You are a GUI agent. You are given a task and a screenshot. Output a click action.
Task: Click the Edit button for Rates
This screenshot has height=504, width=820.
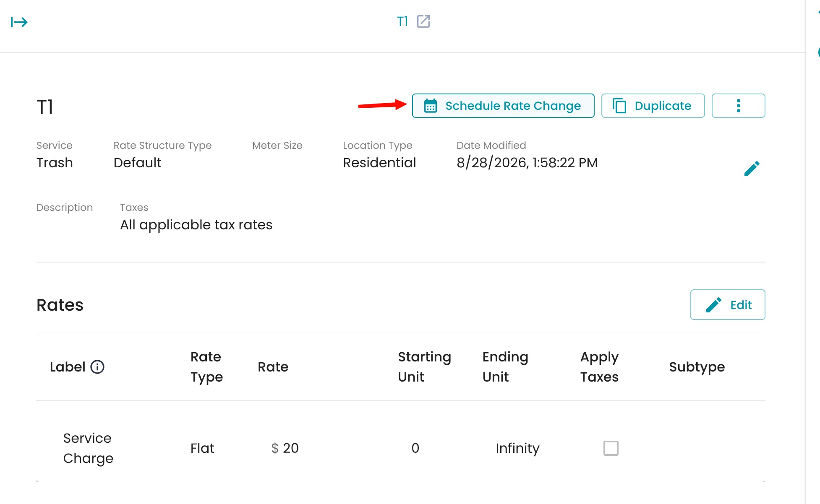[x=728, y=305]
